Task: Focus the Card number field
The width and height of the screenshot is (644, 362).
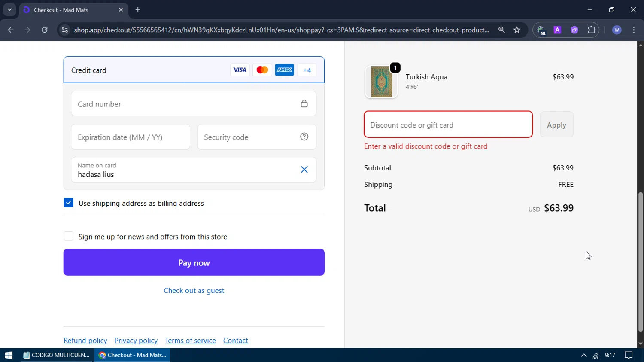Action: (x=194, y=103)
